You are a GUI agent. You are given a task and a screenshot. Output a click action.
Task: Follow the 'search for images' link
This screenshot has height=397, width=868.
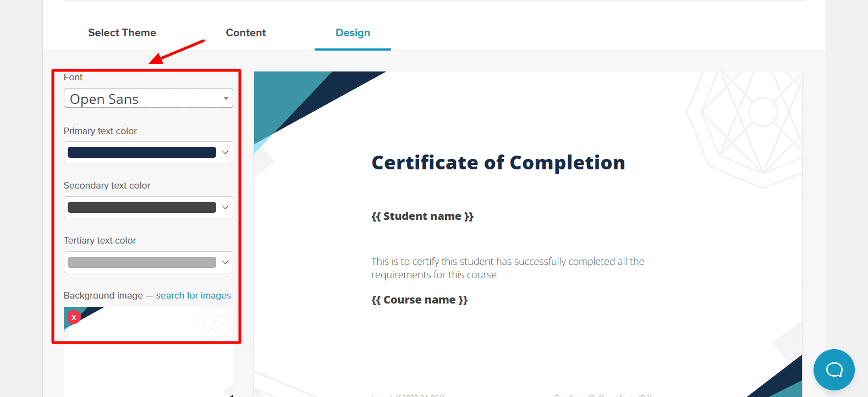[x=193, y=295]
